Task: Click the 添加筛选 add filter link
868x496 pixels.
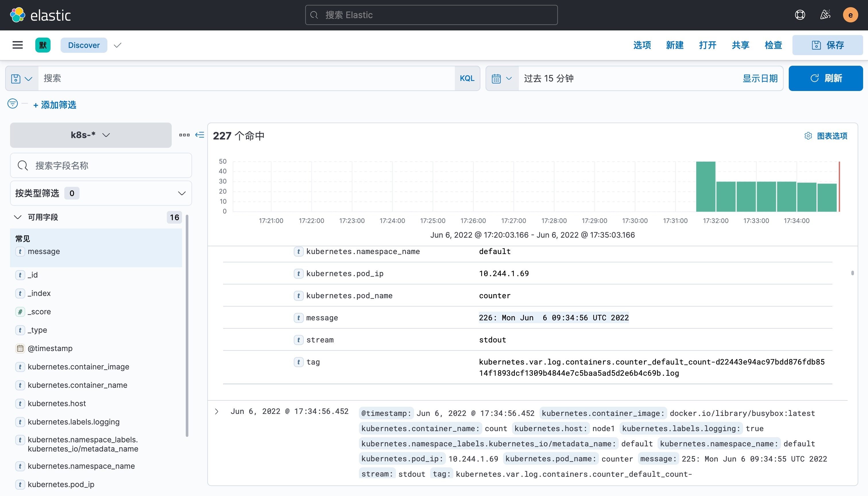Action: click(x=55, y=105)
